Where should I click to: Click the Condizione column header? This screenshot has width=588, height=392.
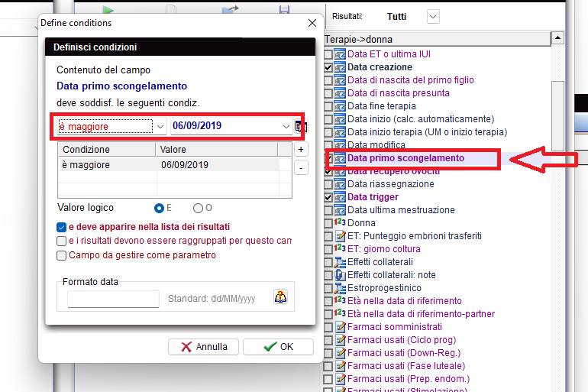(107, 149)
